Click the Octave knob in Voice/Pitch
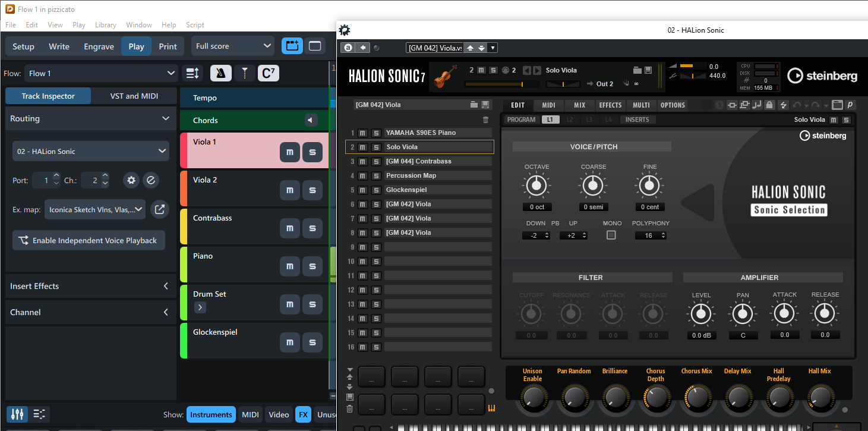Image resolution: width=868 pixels, height=431 pixels. (536, 185)
